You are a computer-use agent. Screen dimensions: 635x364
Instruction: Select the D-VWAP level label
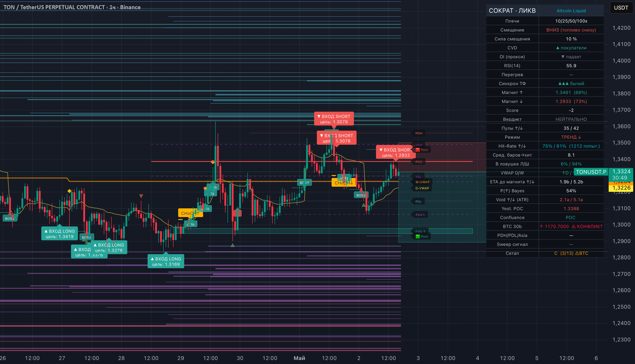tap(422, 188)
